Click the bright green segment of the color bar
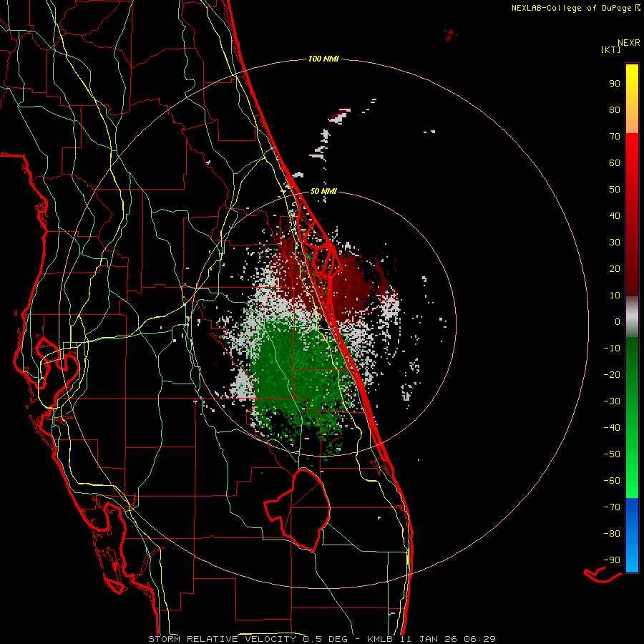Screen dimensions: 644x644 (x=632, y=418)
